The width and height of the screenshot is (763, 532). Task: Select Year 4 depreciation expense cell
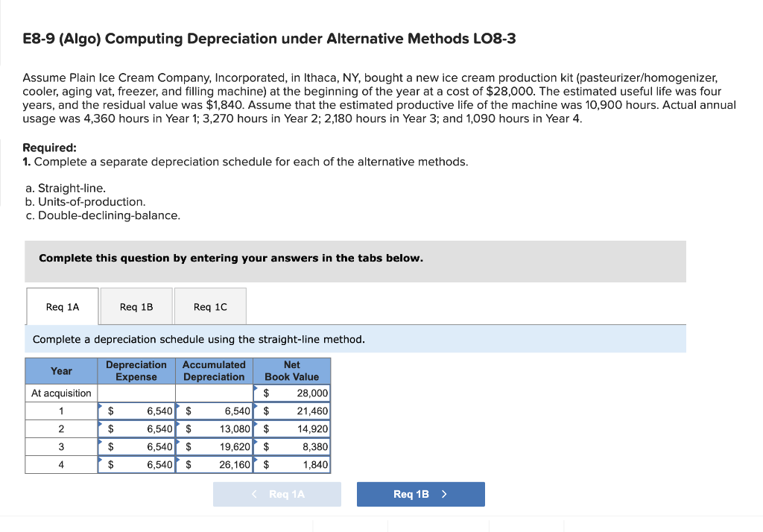pos(136,464)
